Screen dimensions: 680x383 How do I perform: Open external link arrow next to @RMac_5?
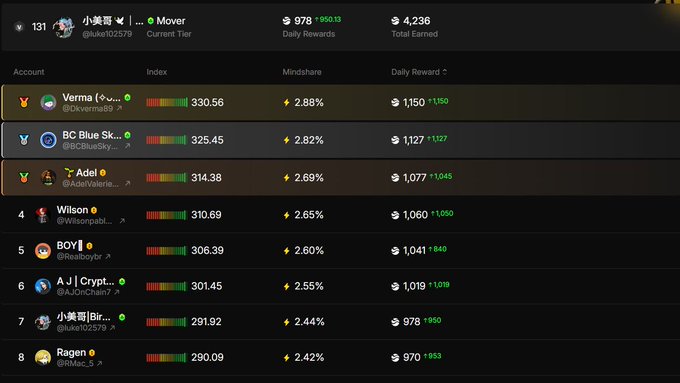99,363
